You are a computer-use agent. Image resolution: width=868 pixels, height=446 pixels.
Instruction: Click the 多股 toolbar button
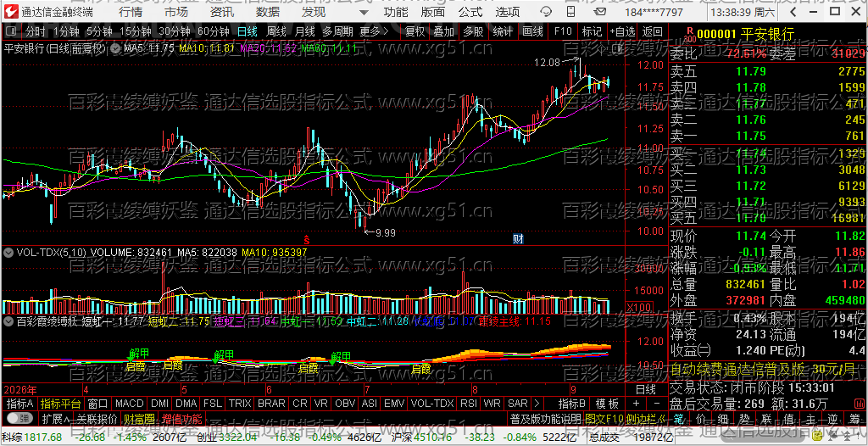[x=473, y=31]
